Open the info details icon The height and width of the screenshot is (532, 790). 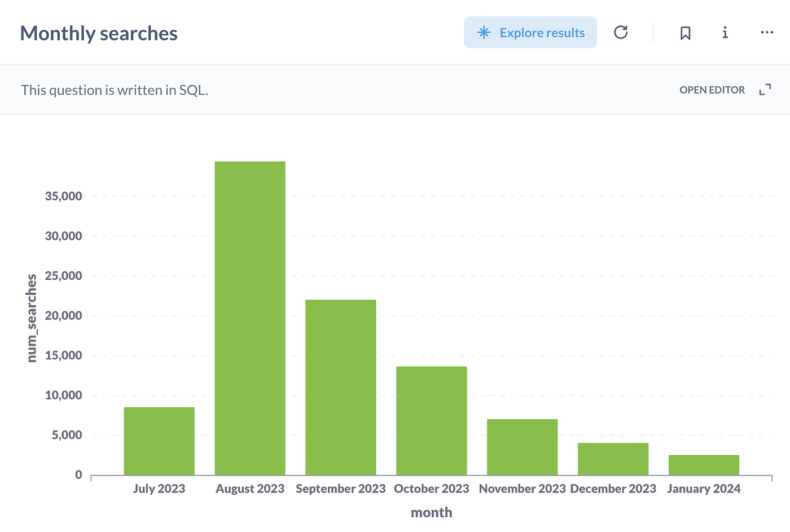click(725, 32)
